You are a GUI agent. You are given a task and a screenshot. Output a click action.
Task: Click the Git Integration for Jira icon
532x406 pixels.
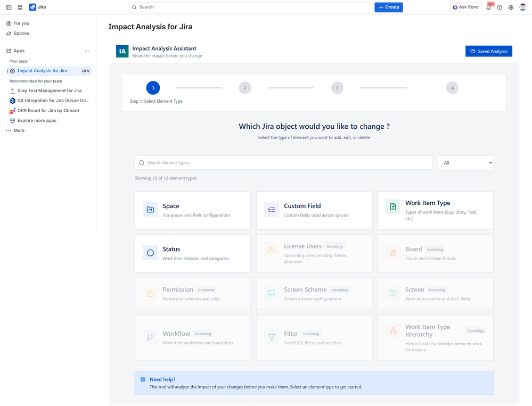point(12,101)
